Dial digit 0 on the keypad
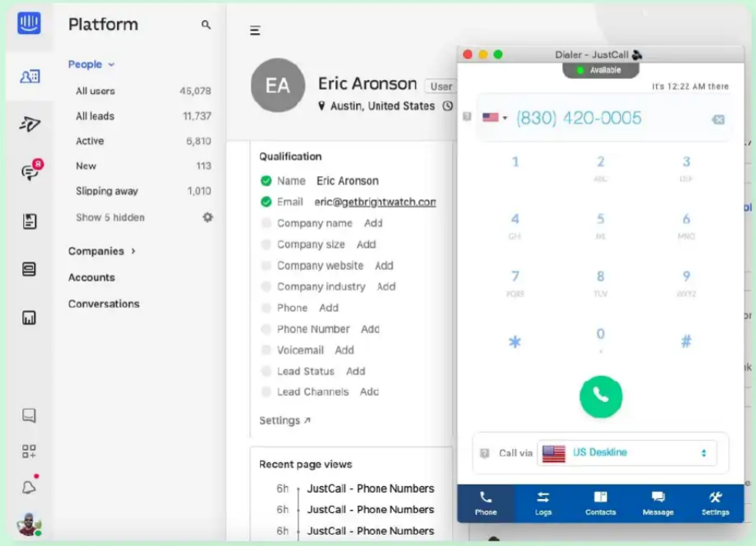 601,340
